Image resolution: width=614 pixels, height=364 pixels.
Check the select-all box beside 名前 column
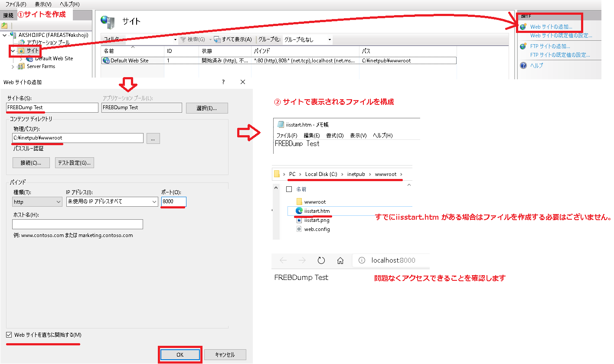coord(289,189)
